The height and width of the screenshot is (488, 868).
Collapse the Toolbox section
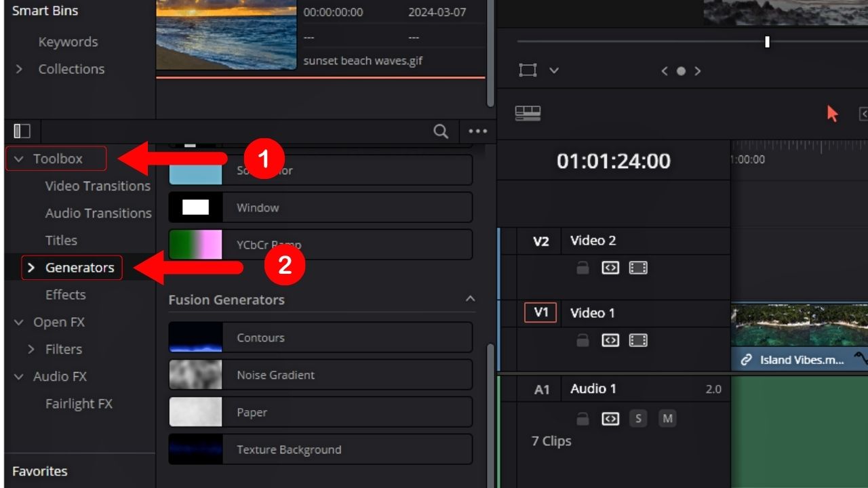click(18, 159)
